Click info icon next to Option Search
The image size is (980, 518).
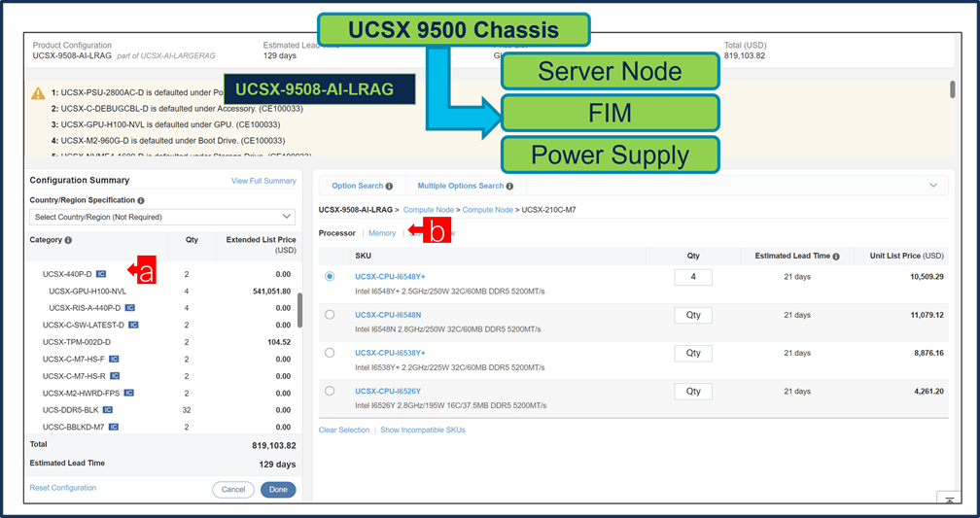[389, 187]
